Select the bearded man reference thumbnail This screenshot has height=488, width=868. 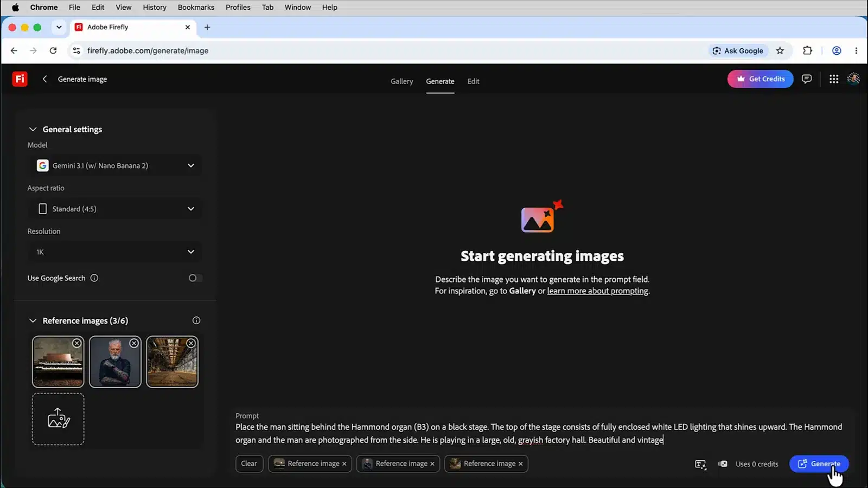115,362
